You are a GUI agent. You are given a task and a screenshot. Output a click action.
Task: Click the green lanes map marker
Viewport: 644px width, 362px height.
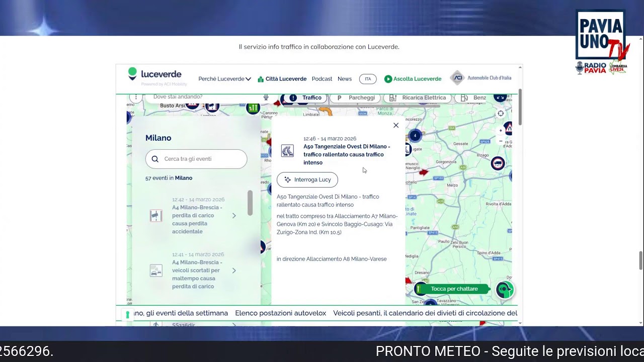pyautogui.click(x=253, y=108)
